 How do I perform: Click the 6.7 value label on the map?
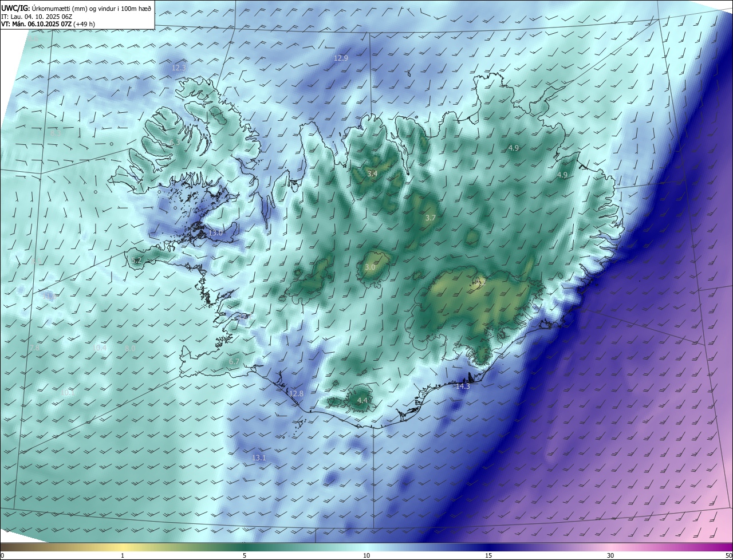point(234,362)
